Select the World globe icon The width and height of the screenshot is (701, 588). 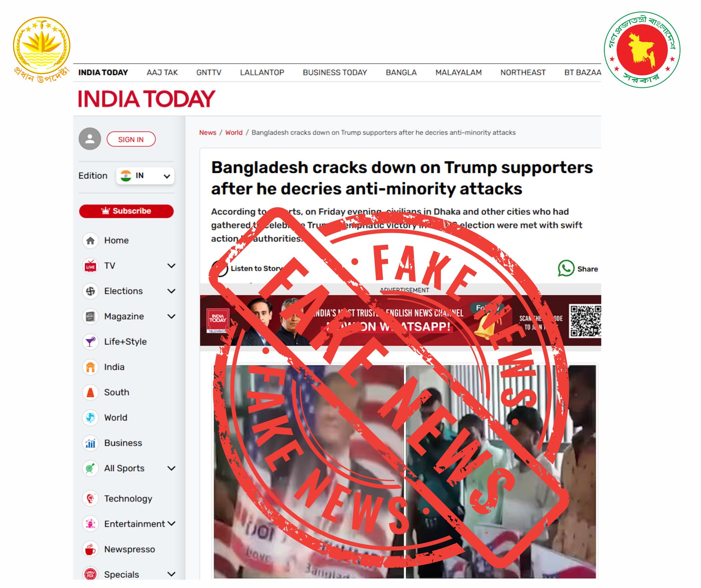click(x=90, y=418)
